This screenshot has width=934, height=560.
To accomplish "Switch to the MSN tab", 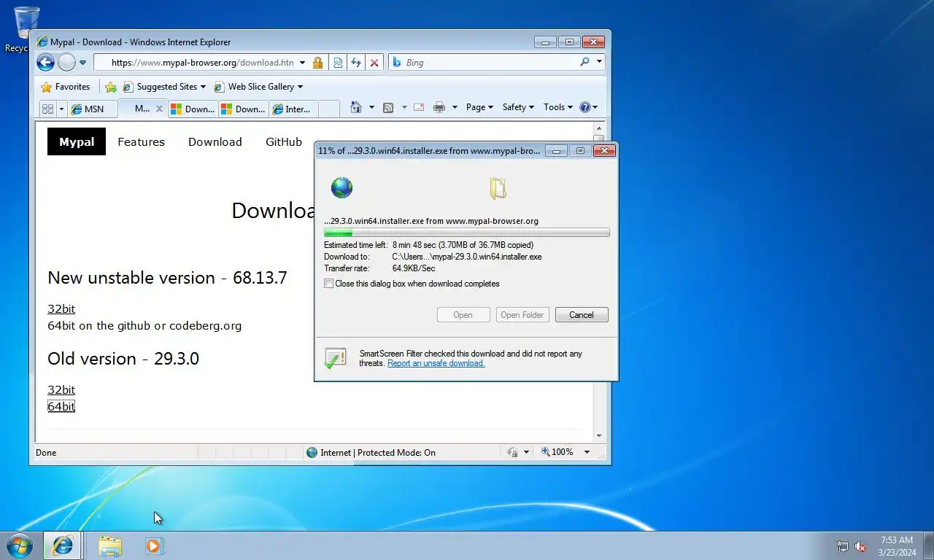I will (92, 109).
